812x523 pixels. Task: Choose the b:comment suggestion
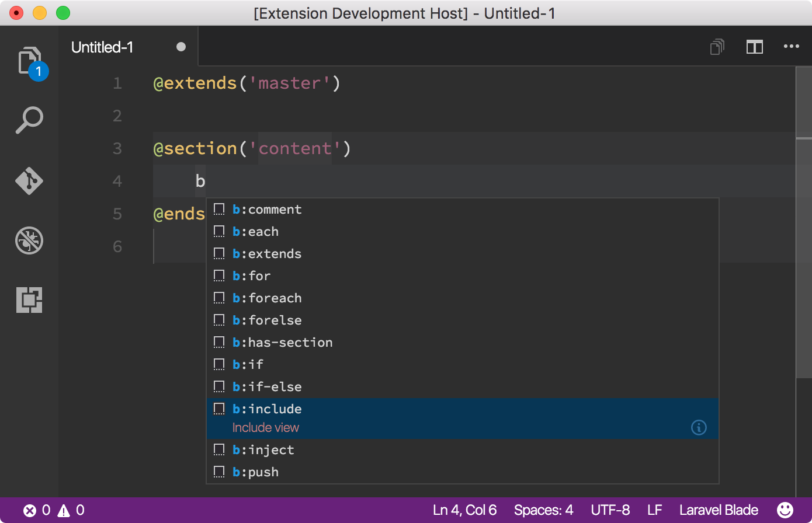coord(463,210)
